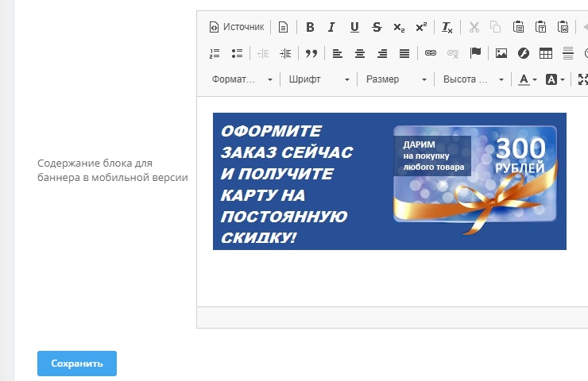Insert a numbered list

click(215, 53)
